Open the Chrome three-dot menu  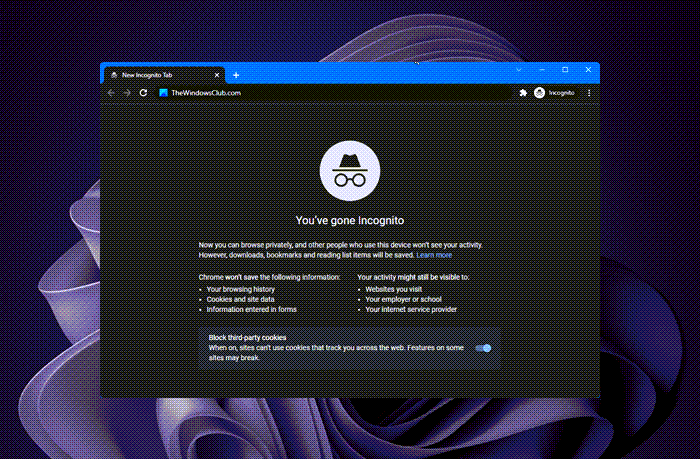point(589,93)
